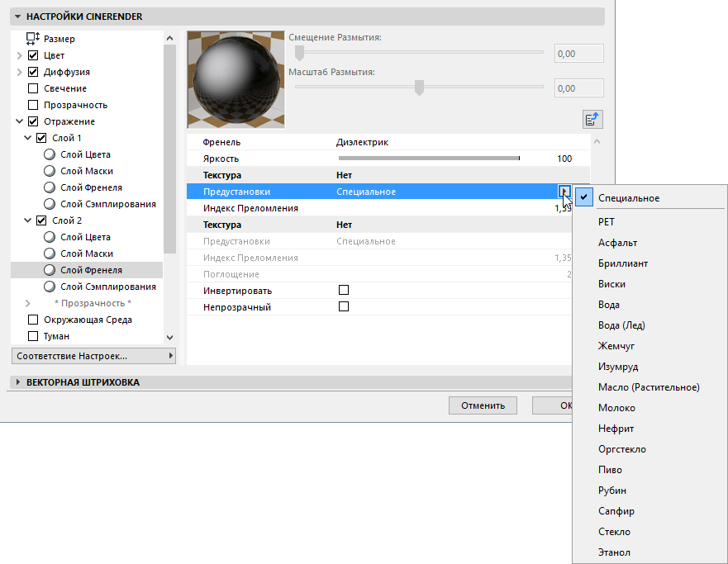Select Слой Маски icon under Слой 1
Viewport: 728px width, 564px height.
(x=50, y=171)
